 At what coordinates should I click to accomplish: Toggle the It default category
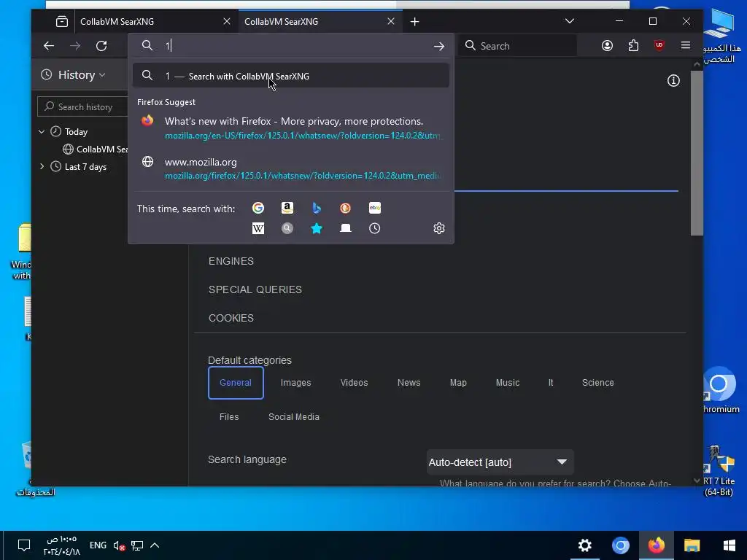coord(551,383)
